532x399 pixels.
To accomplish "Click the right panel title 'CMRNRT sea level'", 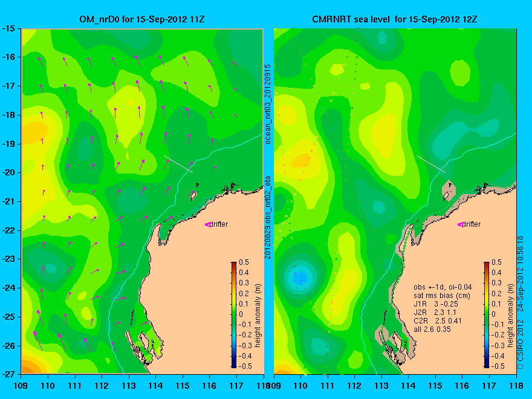I will tap(351, 19).
